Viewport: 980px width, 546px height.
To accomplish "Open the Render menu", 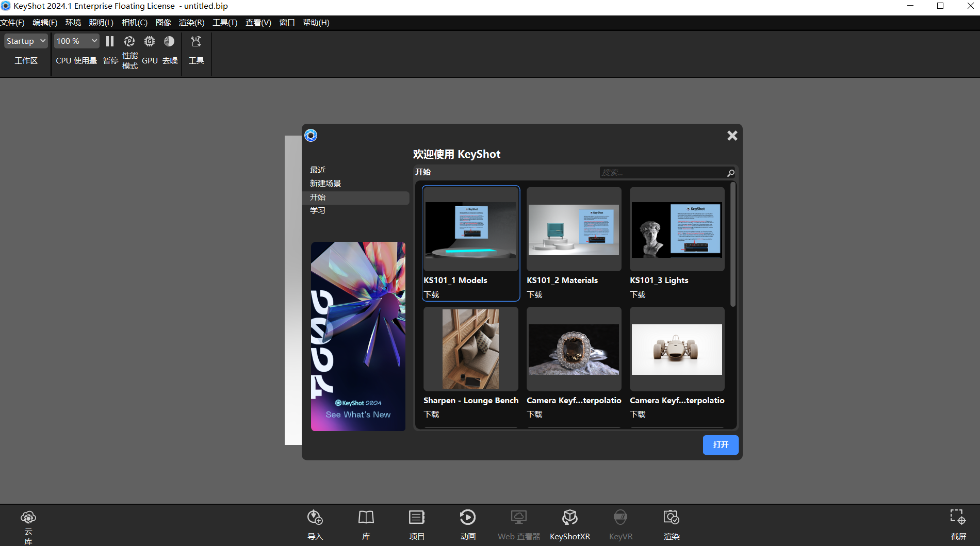I will pyautogui.click(x=192, y=23).
